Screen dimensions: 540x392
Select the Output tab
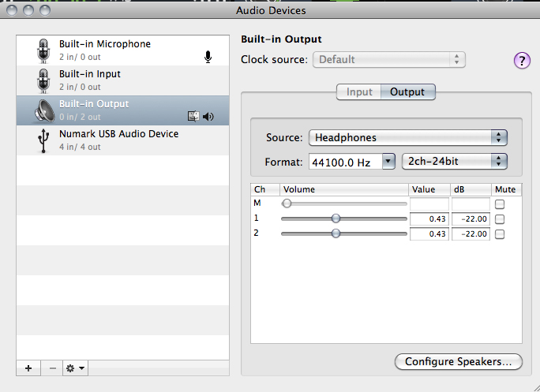click(407, 92)
